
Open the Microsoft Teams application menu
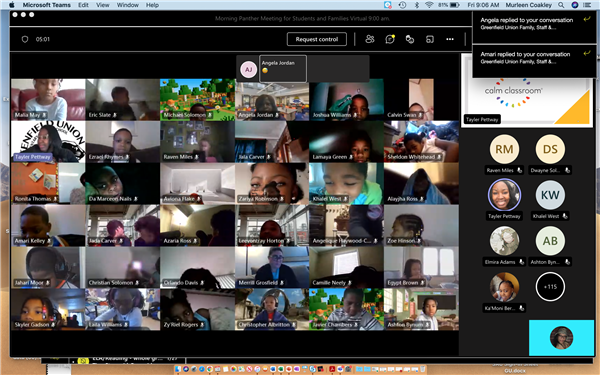pos(46,5)
